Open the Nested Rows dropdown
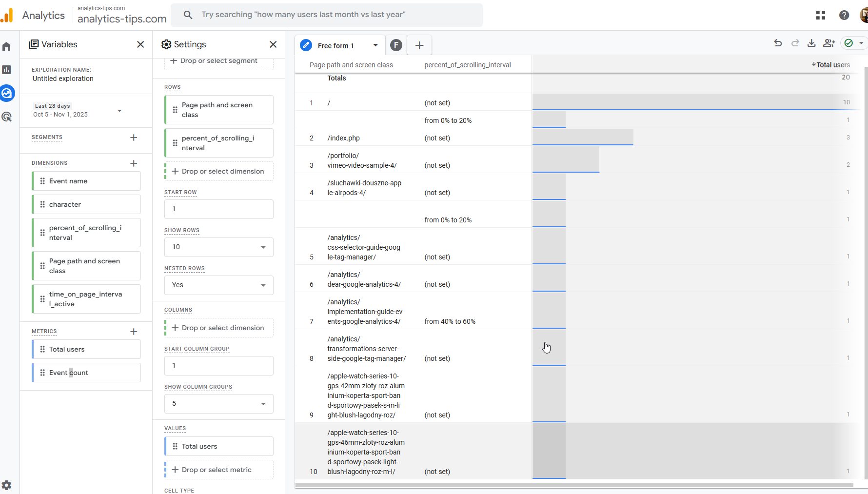 pyautogui.click(x=218, y=285)
